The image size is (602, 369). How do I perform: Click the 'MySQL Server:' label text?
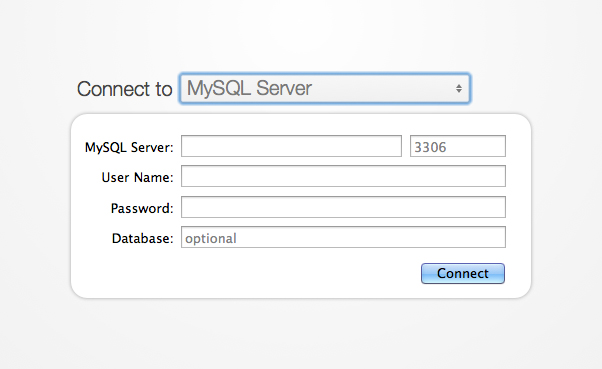click(x=129, y=147)
